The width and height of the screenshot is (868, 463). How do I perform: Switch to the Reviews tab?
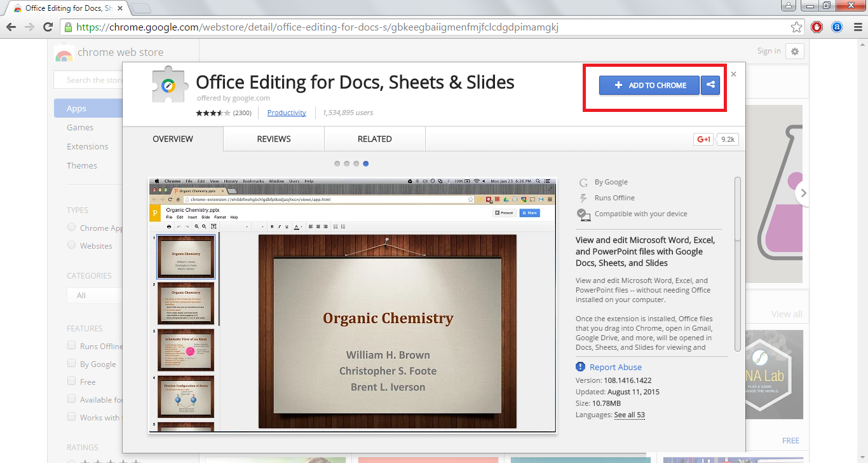tap(274, 139)
